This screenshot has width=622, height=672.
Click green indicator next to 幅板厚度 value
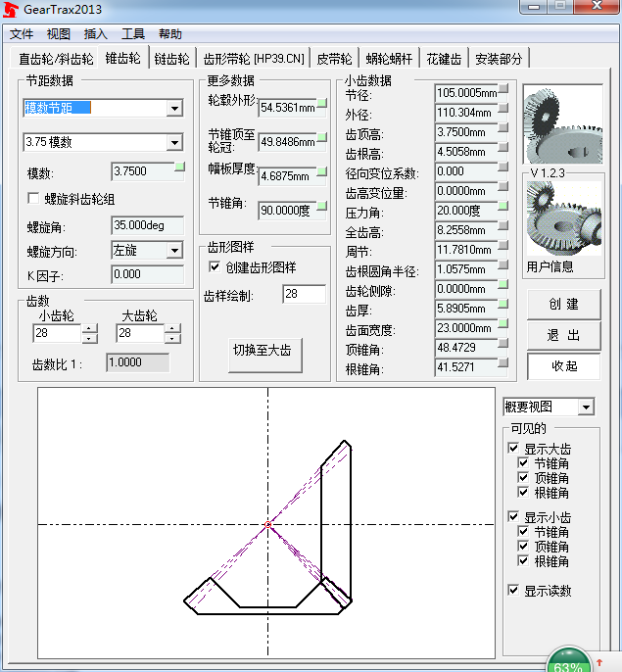click(322, 171)
